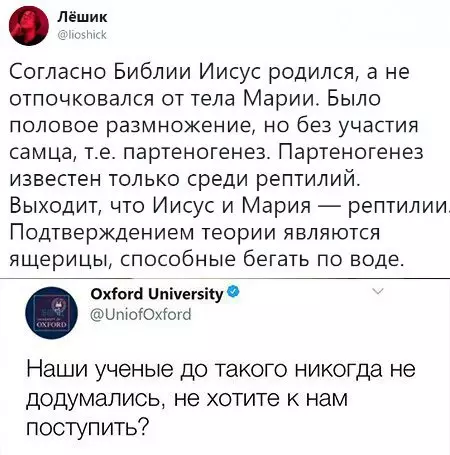
Task: Click "отпочковался" in the first tweet
Action: [x=81, y=99]
